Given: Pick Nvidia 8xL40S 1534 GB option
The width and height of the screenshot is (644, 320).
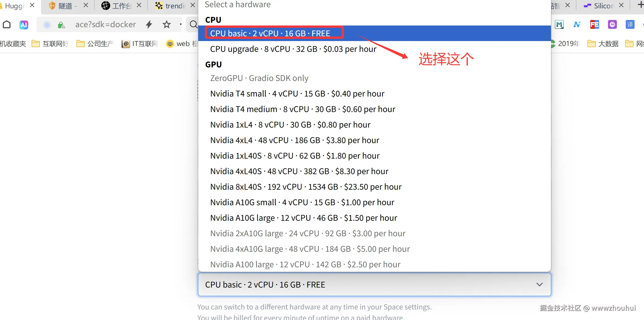Looking at the screenshot, I should click(x=374, y=187).
